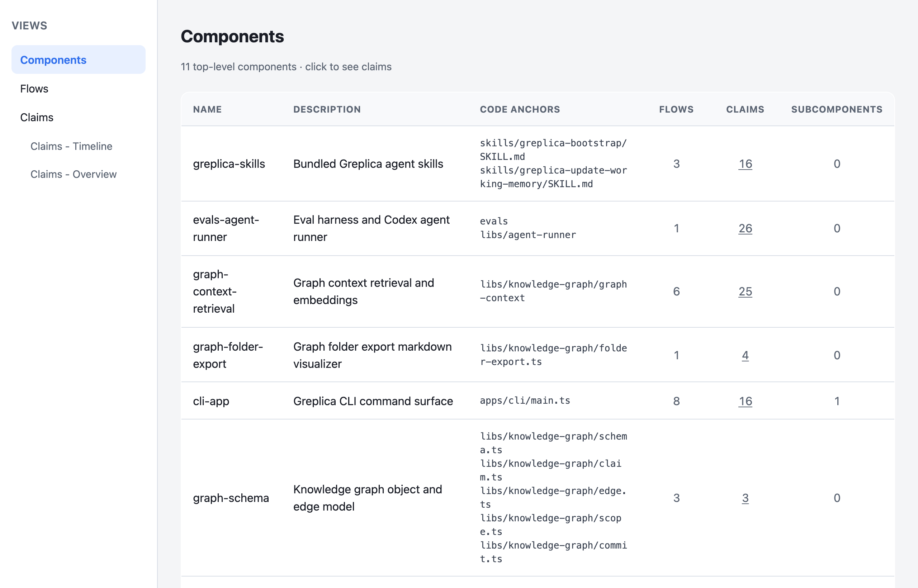This screenshot has height=588, width=918.
Task: Click the CODE ANCHORS column header
Action: (x=520, y=109)
